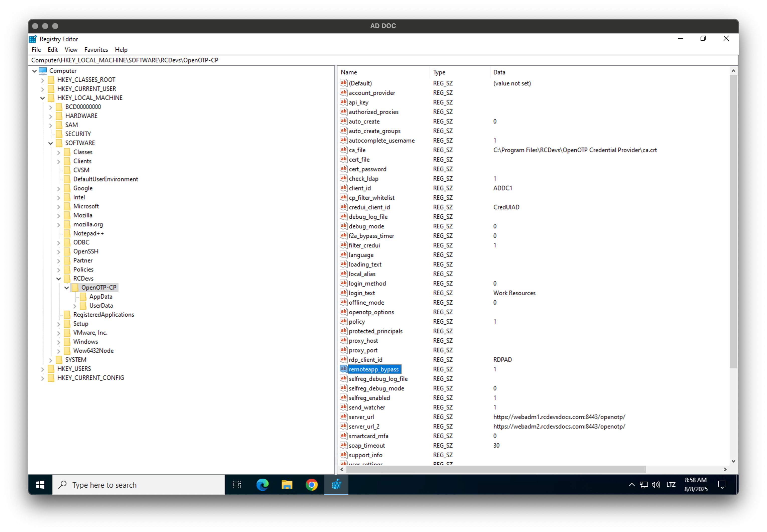The height and width of the screenshot is (532, 767).
Task: Click the vertical scrollbar down arrow
Action: click(x=733, y=461)
